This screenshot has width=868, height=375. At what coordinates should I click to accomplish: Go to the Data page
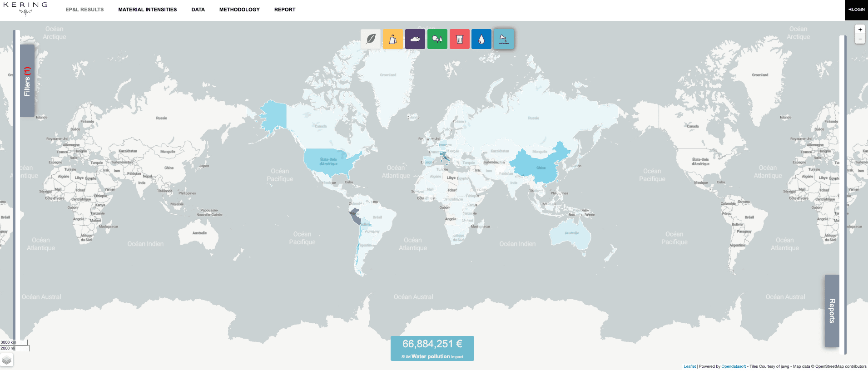click(x=198, y=10)
